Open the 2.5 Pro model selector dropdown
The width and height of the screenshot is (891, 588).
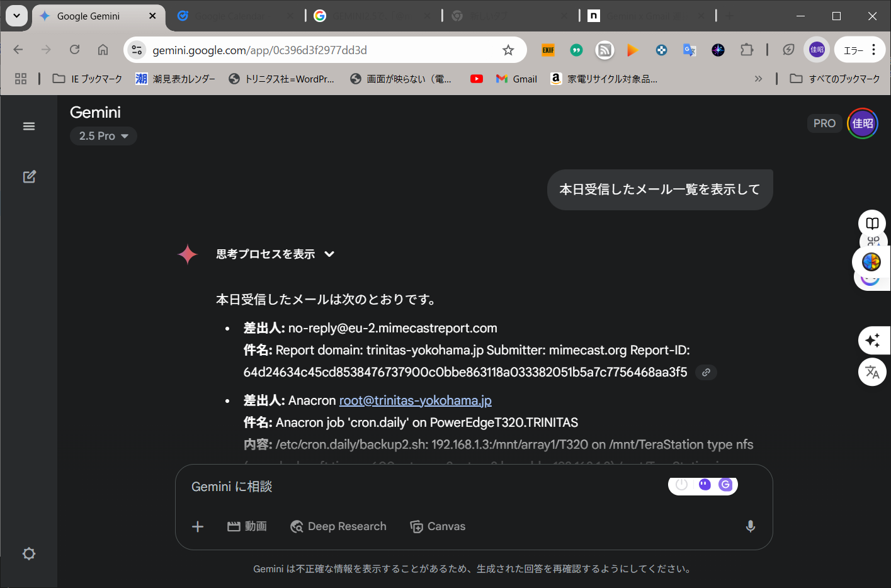103,136
